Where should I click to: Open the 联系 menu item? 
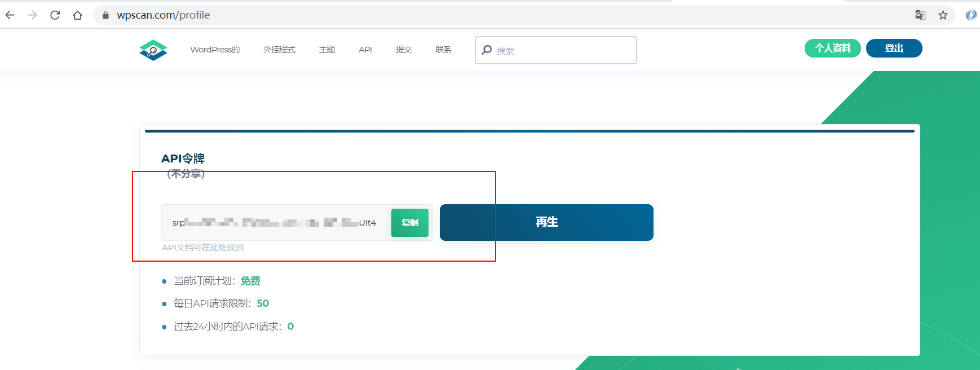[x=444, y=50]
